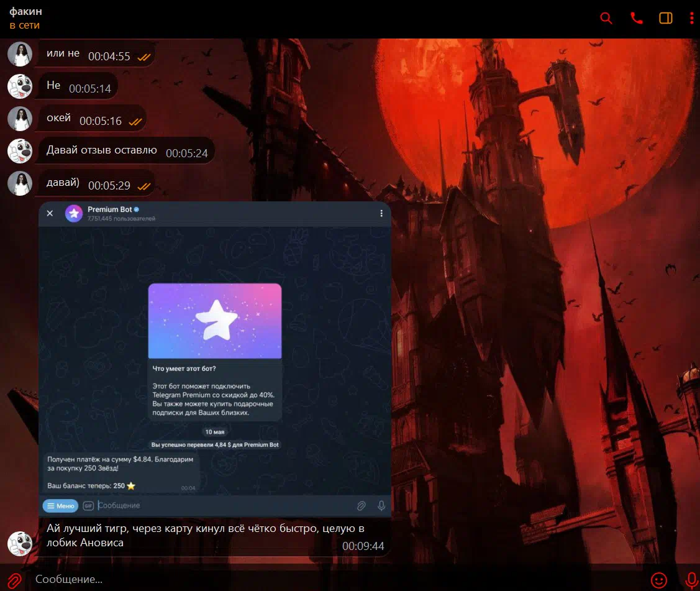This screenshot has height=591, width=700.
Task: Click the 00:05:29 message timestamp
Action: [109, 185]
